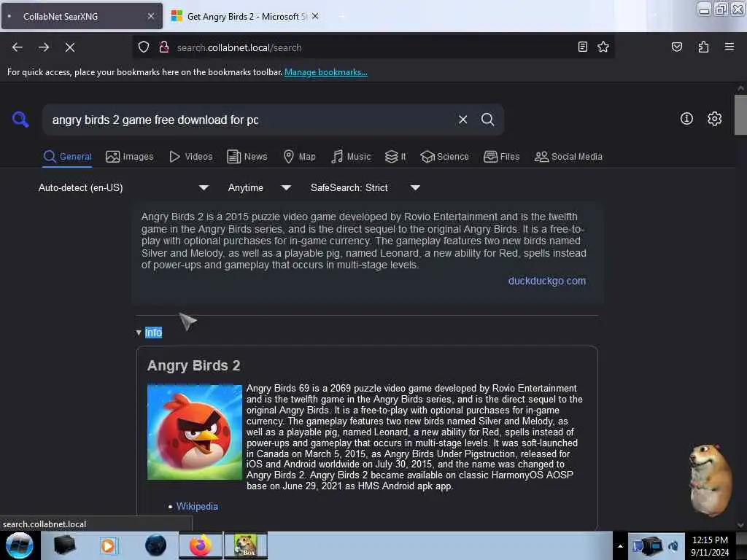
Task: Go forward using the browser forward arrow
Action: coord(44,47)
